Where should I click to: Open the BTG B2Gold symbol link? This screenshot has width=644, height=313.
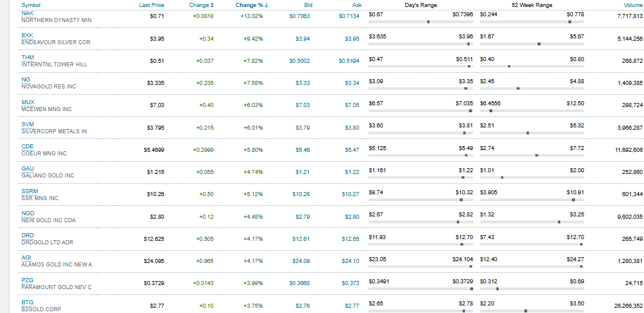click(x=27, y=303)
